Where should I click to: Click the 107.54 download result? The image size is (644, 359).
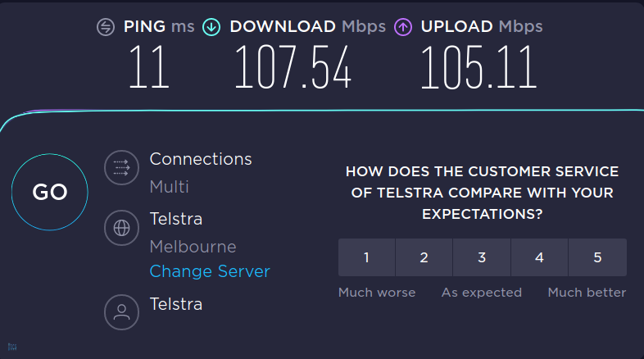point(293,67)
